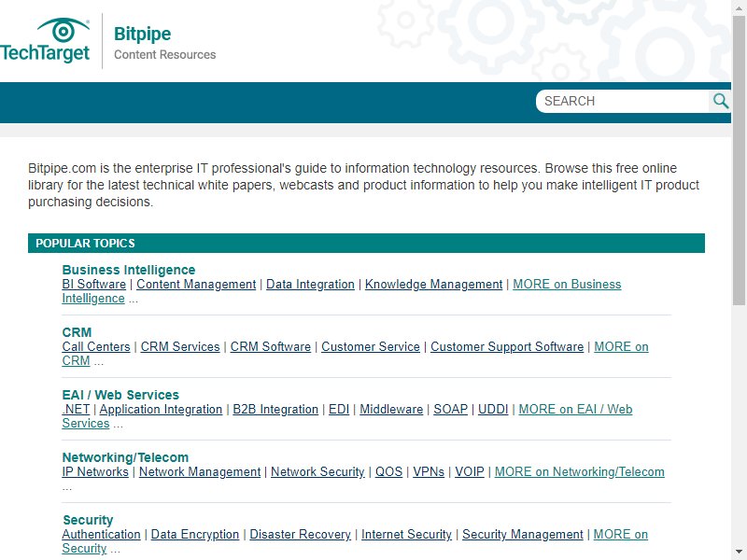The width and height of the screenshot is (747, 560).
Task: Open the BI Software link
Action: pos(94,285)
